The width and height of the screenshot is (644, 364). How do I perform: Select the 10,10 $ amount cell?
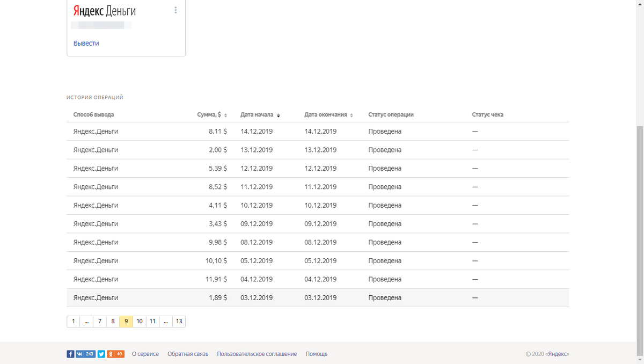pyautogui.click(x=216, y=261)
